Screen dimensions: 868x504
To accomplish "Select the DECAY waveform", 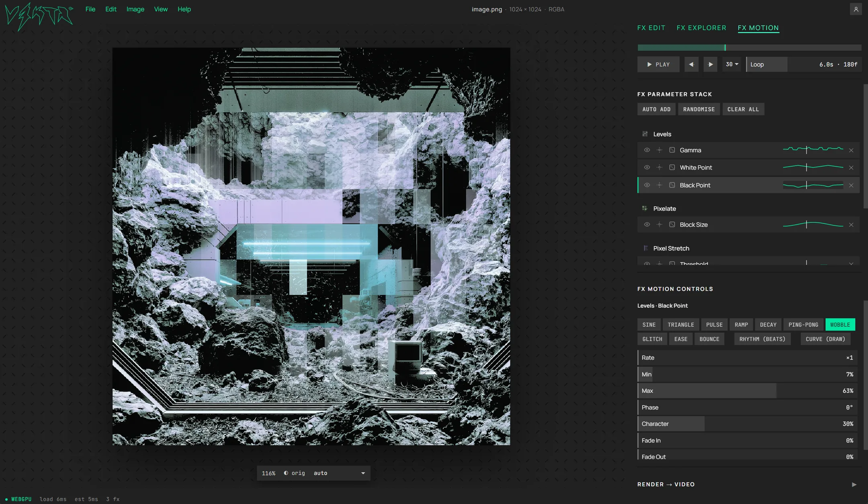I will click(x=768, y=324).
